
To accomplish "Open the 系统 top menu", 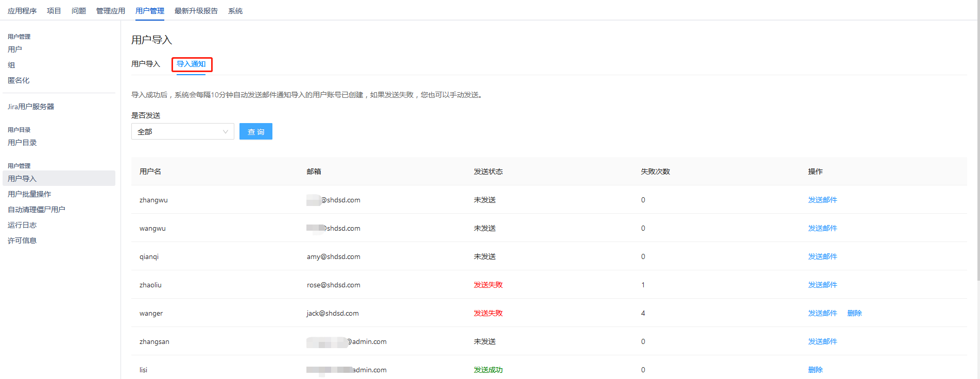I will point(235,11).
